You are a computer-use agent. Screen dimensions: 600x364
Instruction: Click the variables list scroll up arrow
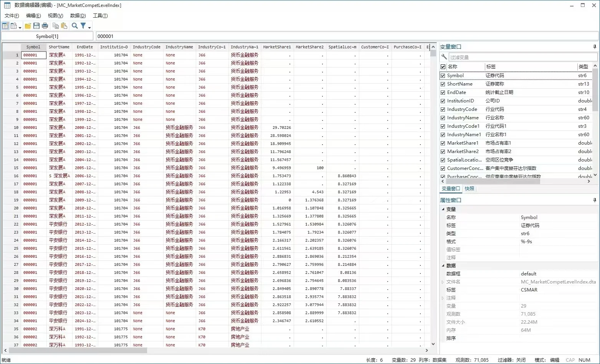595,66
